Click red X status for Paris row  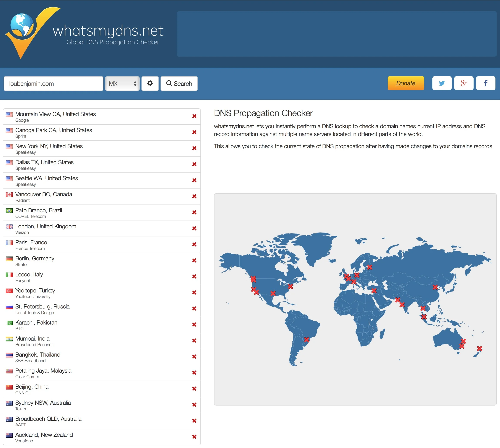(194, 244)
